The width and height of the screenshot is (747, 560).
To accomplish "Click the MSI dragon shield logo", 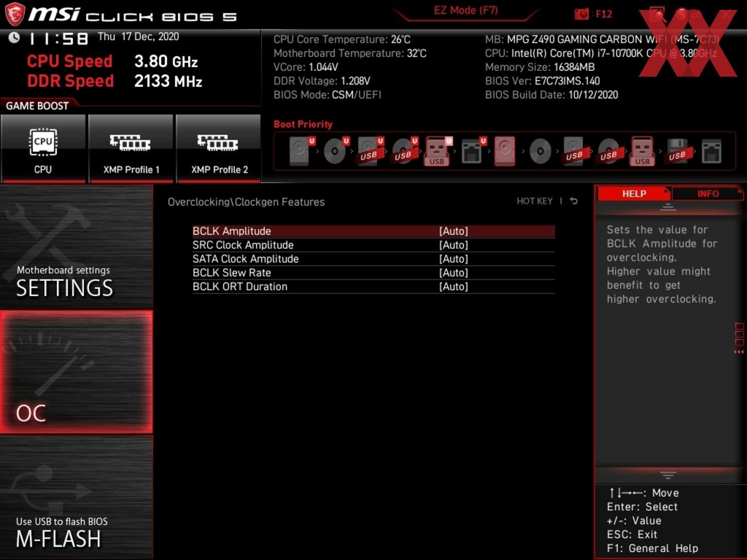I will click(x=15, y=14).
